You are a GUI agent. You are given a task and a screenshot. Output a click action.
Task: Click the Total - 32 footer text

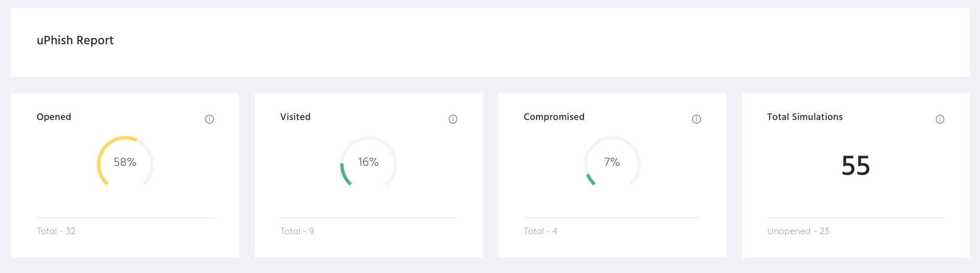[x=56, y=231]
